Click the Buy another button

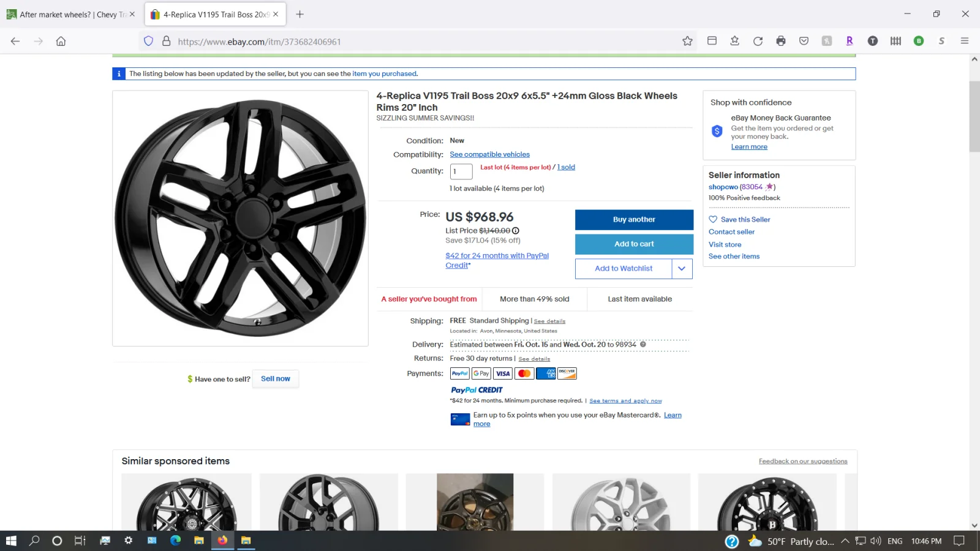634,219
